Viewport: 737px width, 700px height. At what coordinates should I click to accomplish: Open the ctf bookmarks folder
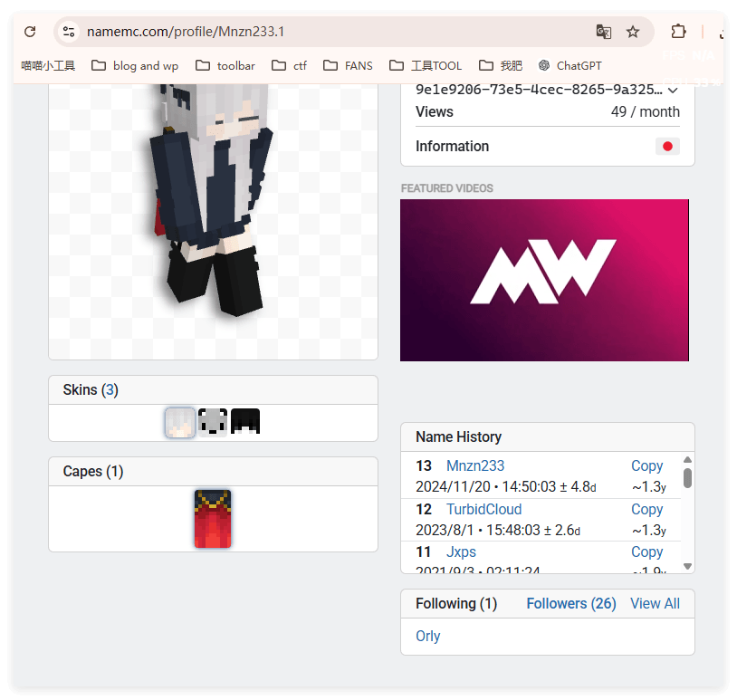point(290,65)
